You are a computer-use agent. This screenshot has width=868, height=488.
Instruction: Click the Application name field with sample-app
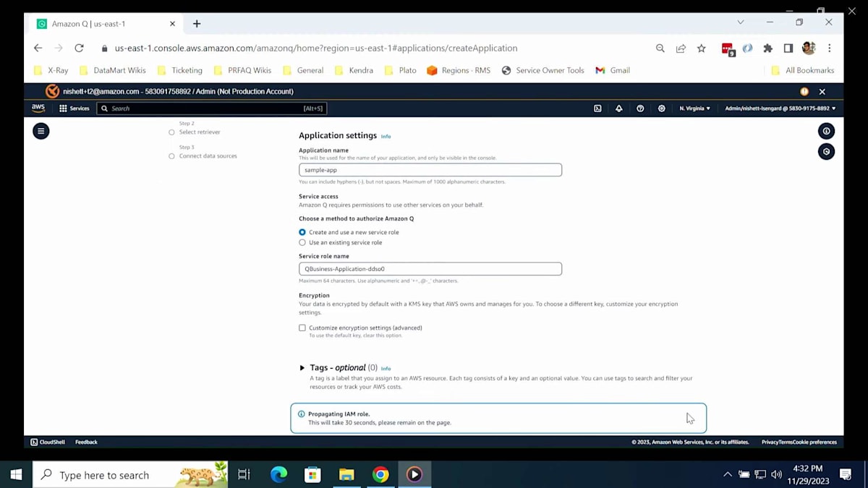(x=430, y=170)
